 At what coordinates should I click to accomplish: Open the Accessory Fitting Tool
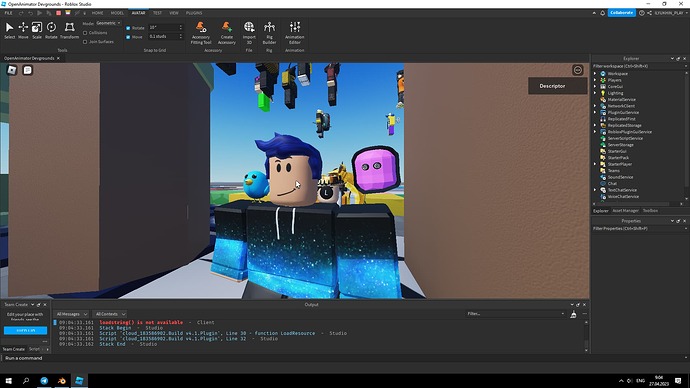[201, 33]
